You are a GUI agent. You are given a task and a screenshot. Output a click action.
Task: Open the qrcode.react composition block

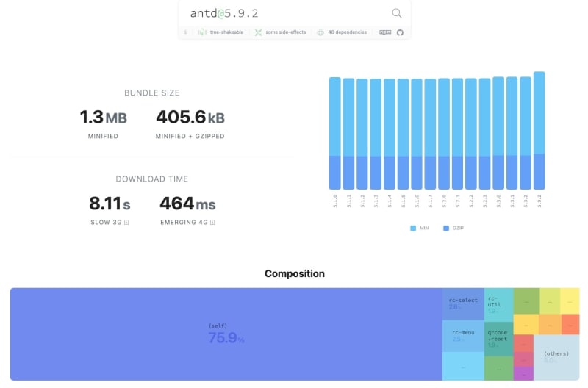499,339
